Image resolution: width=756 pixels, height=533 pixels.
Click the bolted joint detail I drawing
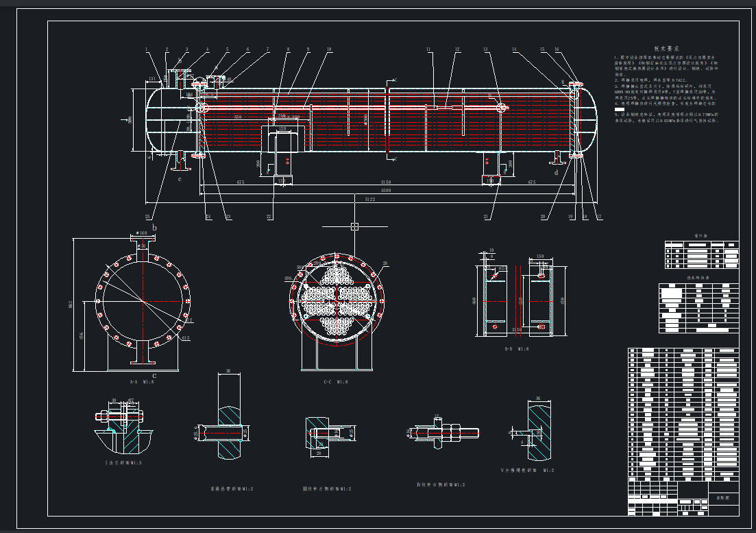tap(124, 427)
